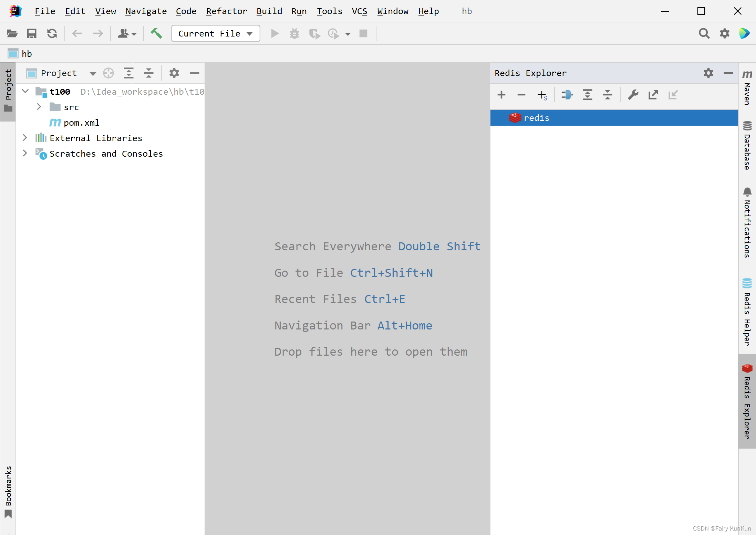Expand the src folder
The width and height of the screenshot is (756, 535).
39,107
